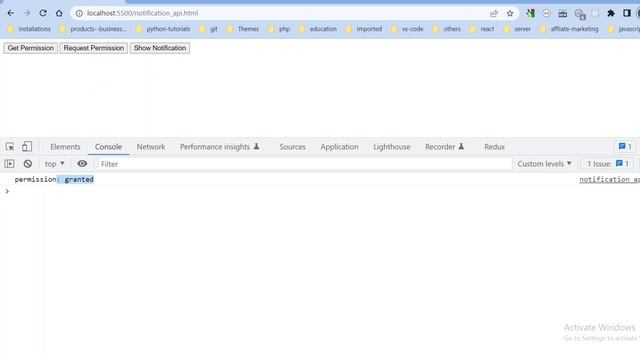Click the Show Notification button
This screenshot has height=360, width=640.
pos(160,48)
